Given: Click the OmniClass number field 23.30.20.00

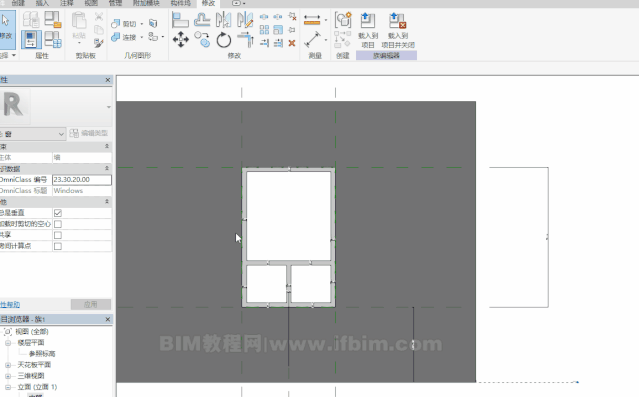Looking at the screenshot, I should coord(82,180).
